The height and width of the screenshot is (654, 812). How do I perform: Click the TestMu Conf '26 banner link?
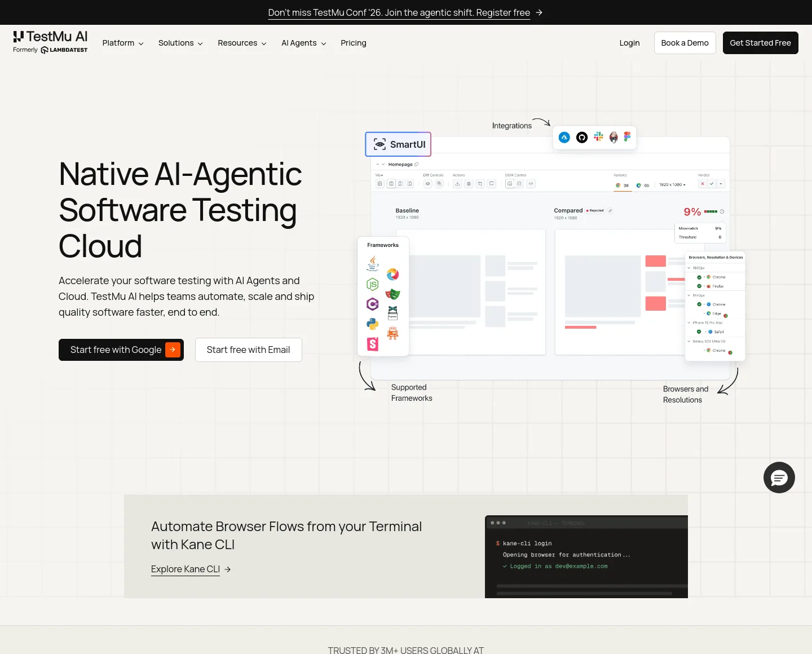click(399, 12)
